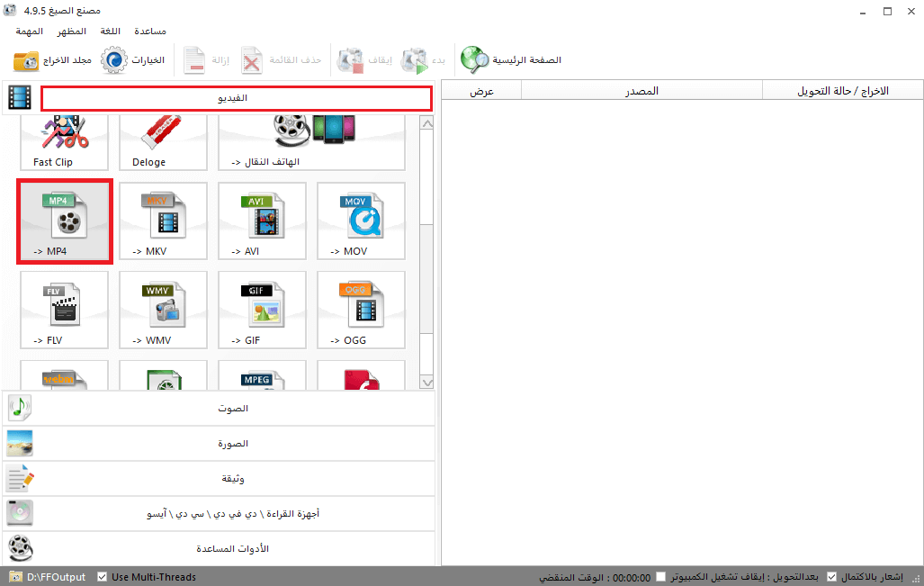Expand the Utilities (الأدوات المساعدة) section
The image size is (924, 586).
click(x=219, y=548)
